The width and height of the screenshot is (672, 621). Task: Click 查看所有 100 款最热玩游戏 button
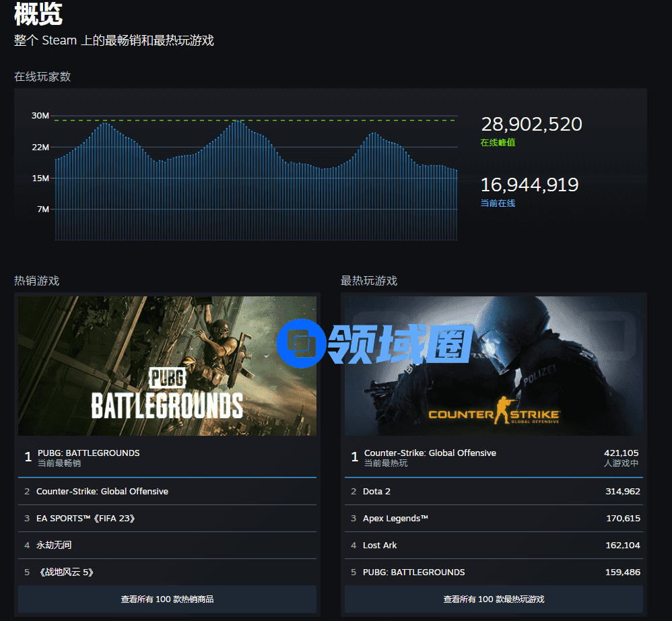(494, 599)
